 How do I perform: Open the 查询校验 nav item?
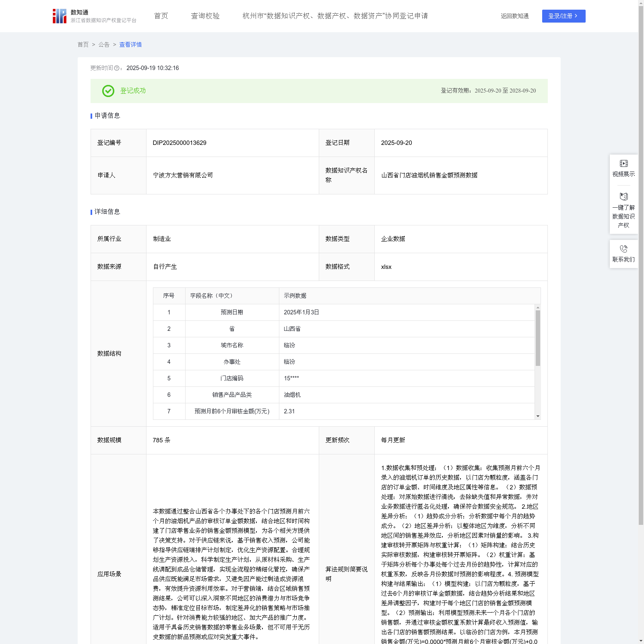[205, 16]
